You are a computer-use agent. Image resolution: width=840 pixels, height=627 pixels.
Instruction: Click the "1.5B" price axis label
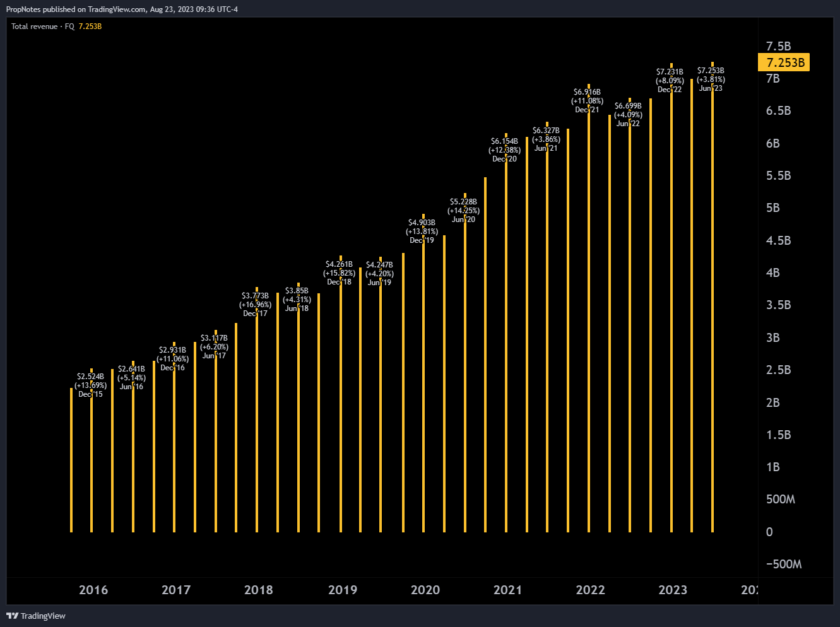(x=778, y=435)
